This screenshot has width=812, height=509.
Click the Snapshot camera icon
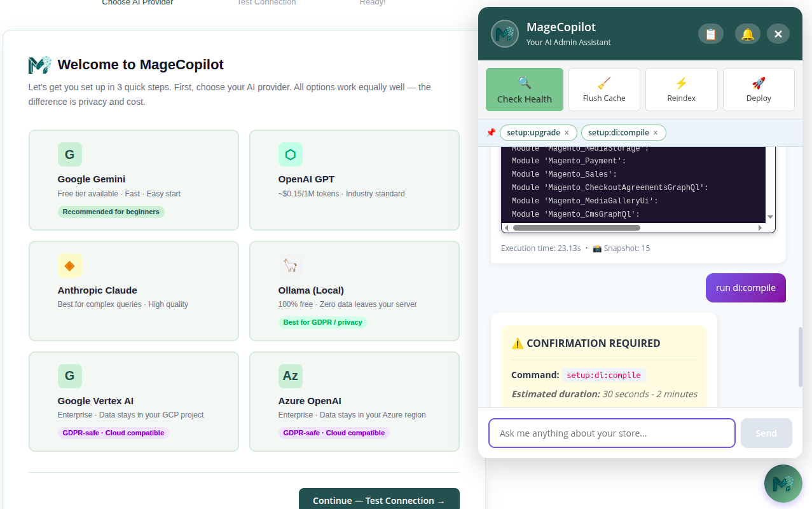[x=596, y=248]
